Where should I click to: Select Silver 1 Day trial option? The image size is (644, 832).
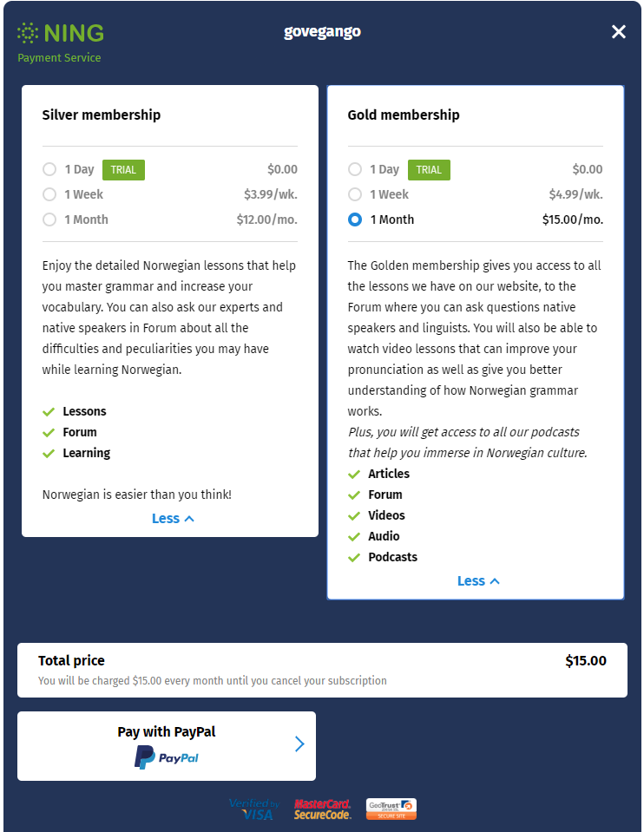(x=49, y=169)
